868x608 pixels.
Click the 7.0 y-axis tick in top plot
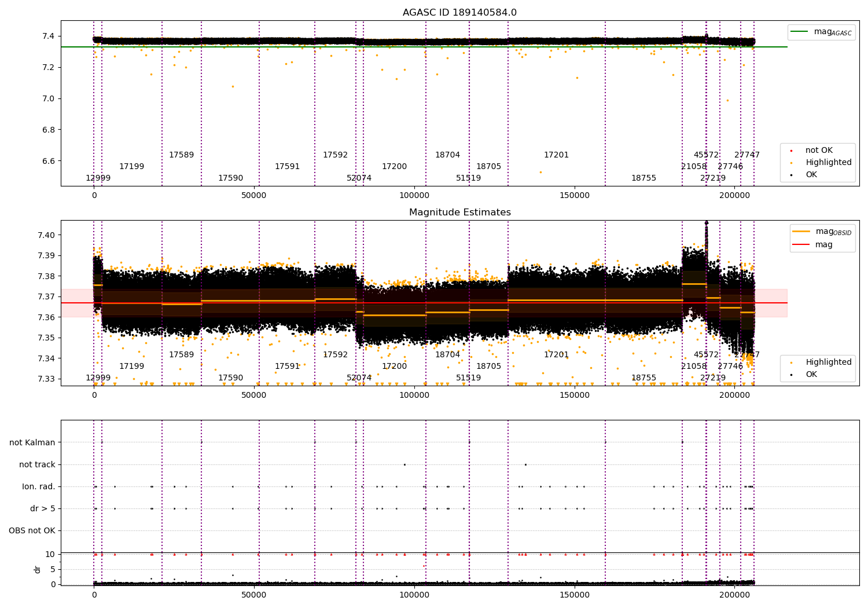pyautogui.click(x=49, y=98)
